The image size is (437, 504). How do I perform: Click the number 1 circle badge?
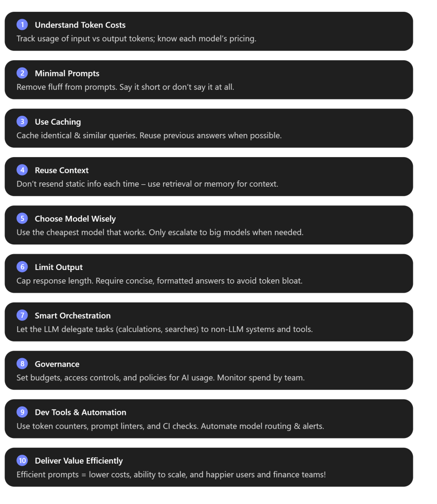coord(22,25)
